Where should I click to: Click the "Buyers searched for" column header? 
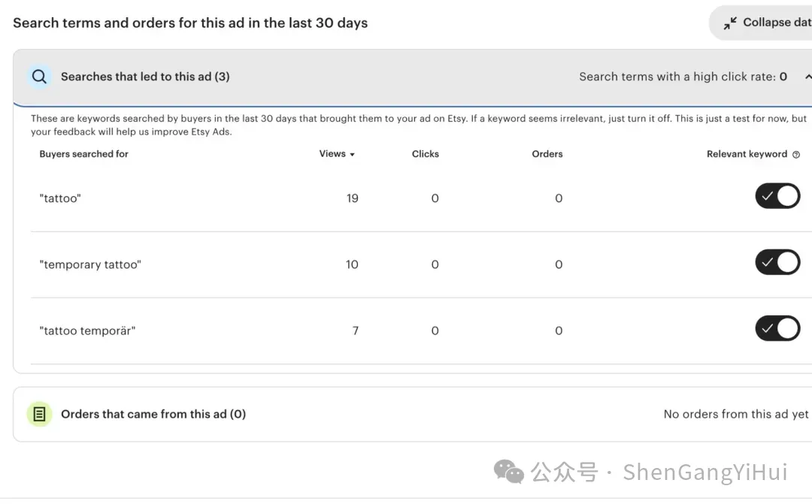click(x=83, y=154)
